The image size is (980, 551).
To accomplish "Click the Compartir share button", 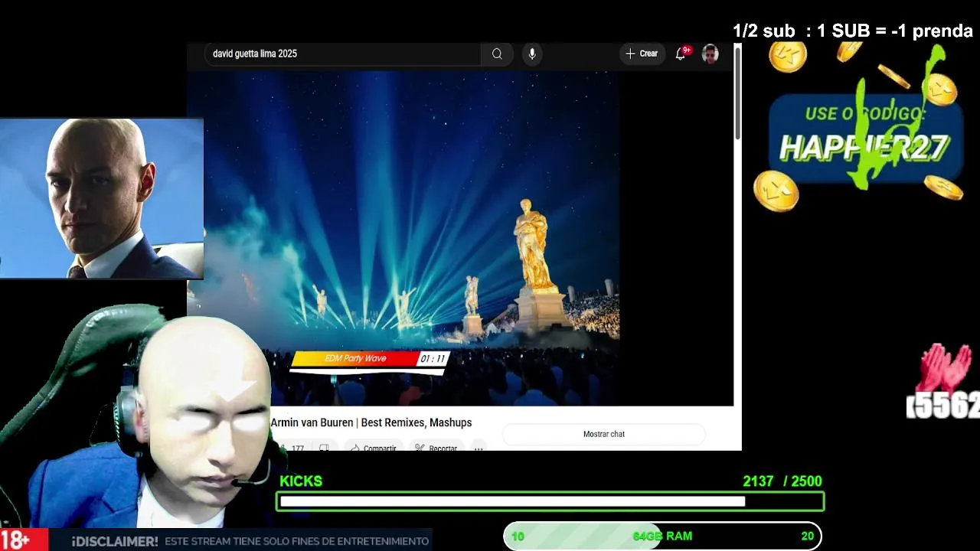I will 374,448.
